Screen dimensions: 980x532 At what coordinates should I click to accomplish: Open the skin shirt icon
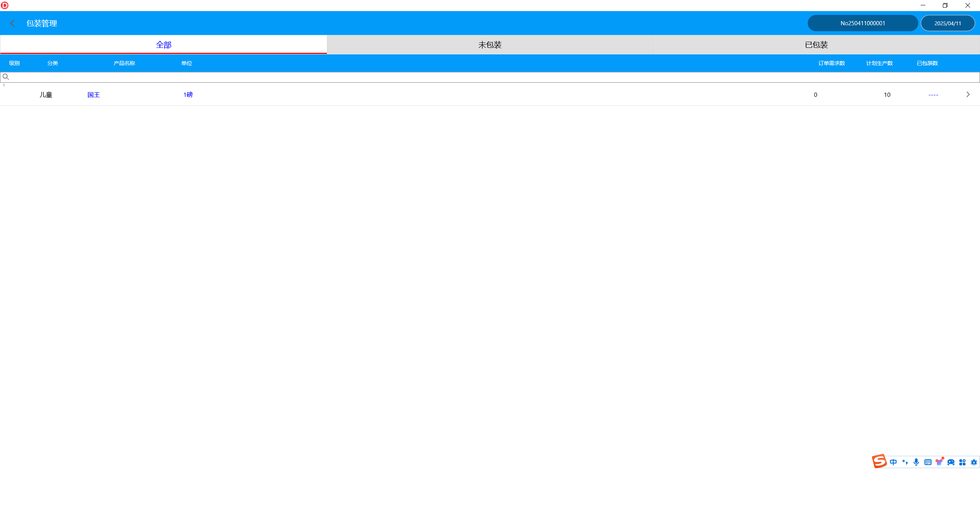point(939,462)
